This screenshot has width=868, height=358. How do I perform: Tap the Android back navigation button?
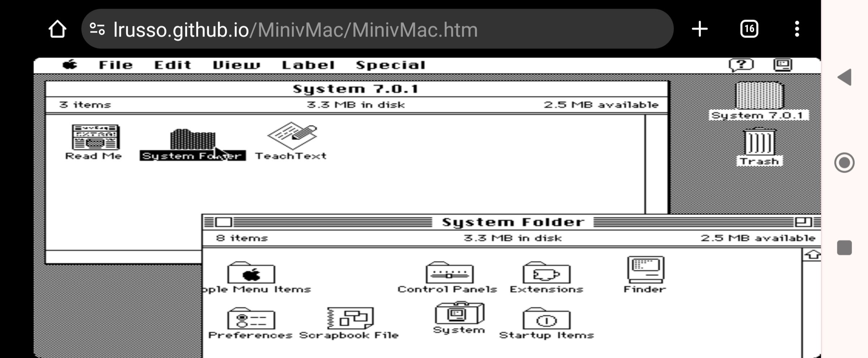point(844,77)
